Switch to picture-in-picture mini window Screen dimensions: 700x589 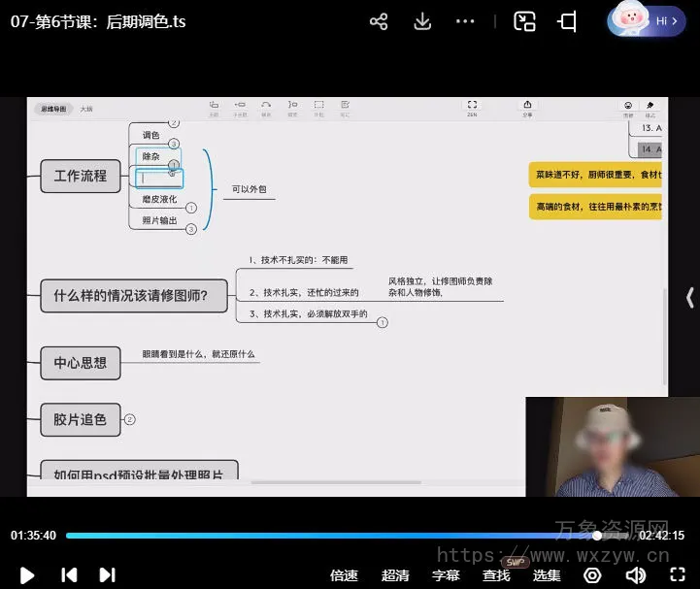coord(524,21)
